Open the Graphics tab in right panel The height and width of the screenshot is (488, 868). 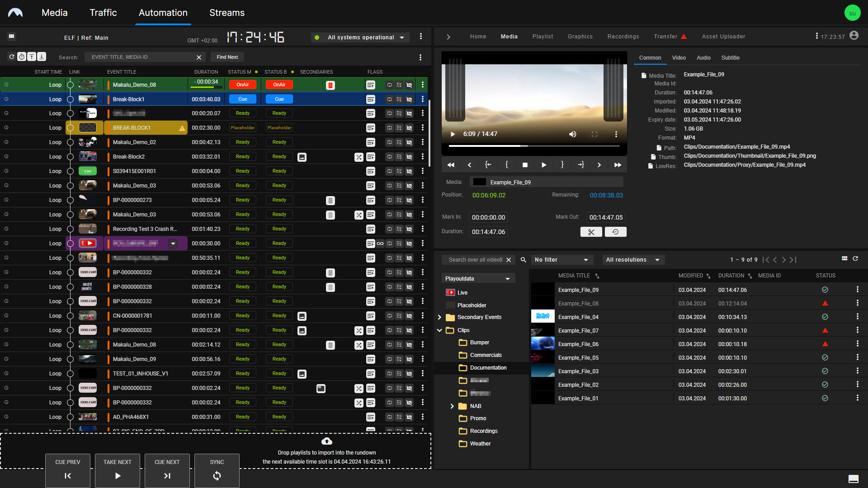click(580, 37)
